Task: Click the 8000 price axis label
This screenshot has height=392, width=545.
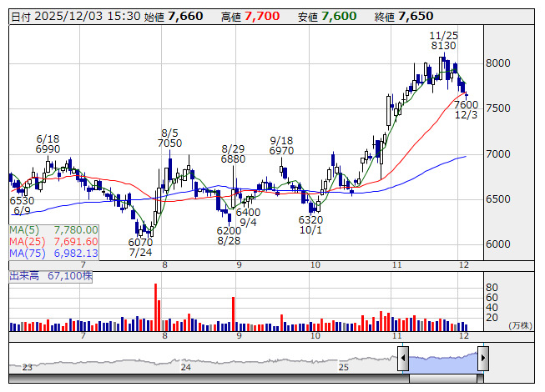Action: pyautogui.click(x=498, y=63)
